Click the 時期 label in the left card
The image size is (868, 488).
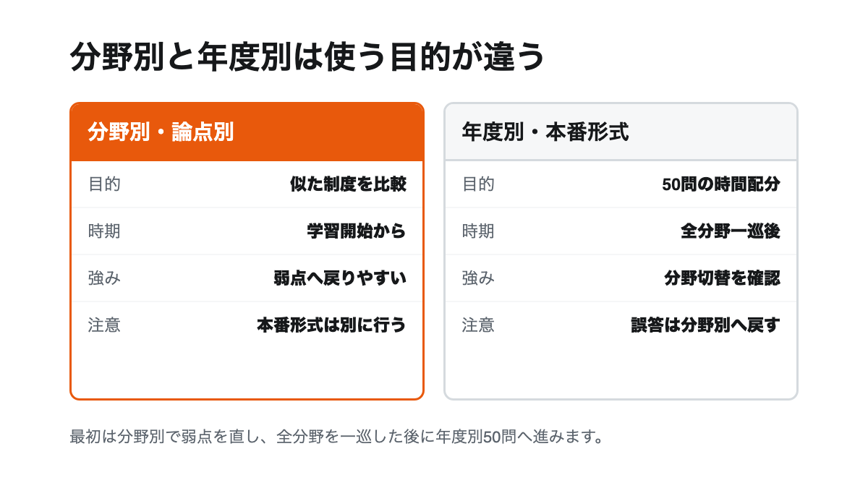(104, 231)
